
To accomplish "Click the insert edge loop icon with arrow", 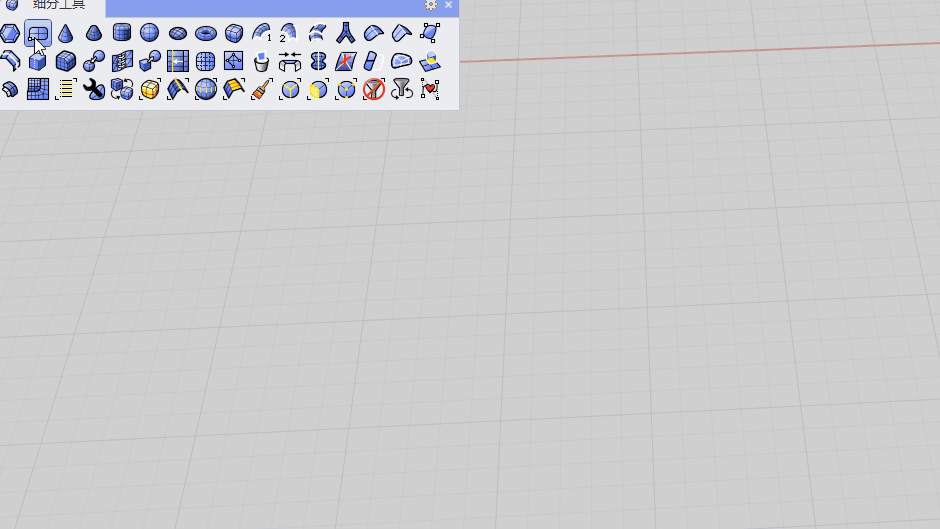I will coord(177,61).
